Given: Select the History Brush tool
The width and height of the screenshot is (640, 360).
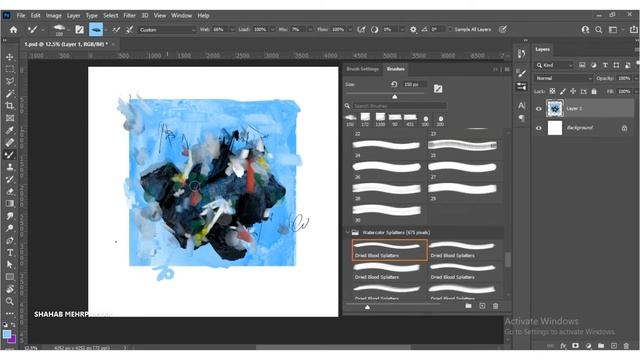Looking at the screenshot, I should [9, 179].
